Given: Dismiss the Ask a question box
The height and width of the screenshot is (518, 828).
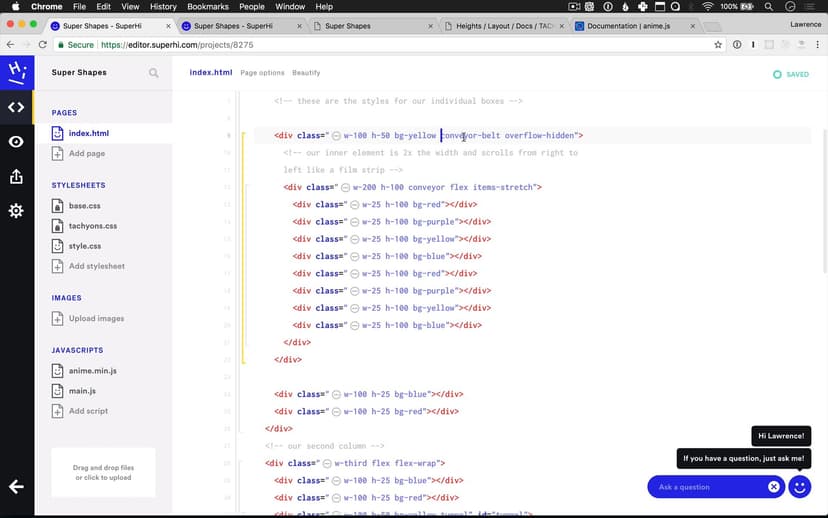Looking at the screenshot, I should (x=773, y=487).
